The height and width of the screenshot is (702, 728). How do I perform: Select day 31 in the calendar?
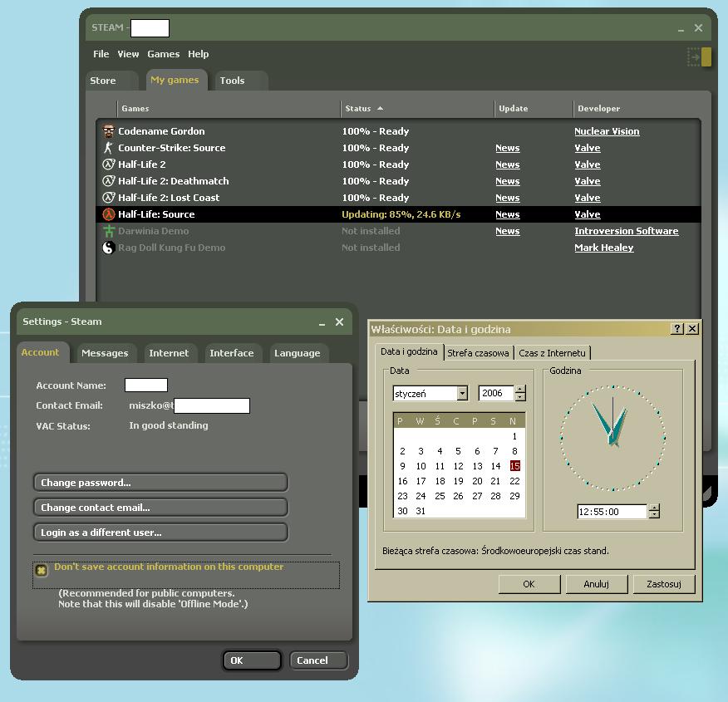[421, 511]
